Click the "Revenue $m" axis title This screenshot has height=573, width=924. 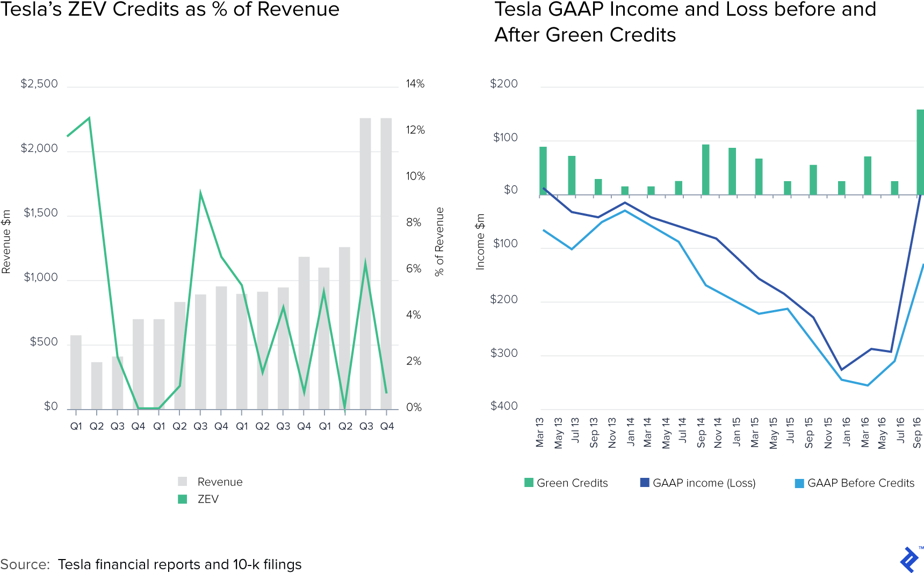coord(6,242)
